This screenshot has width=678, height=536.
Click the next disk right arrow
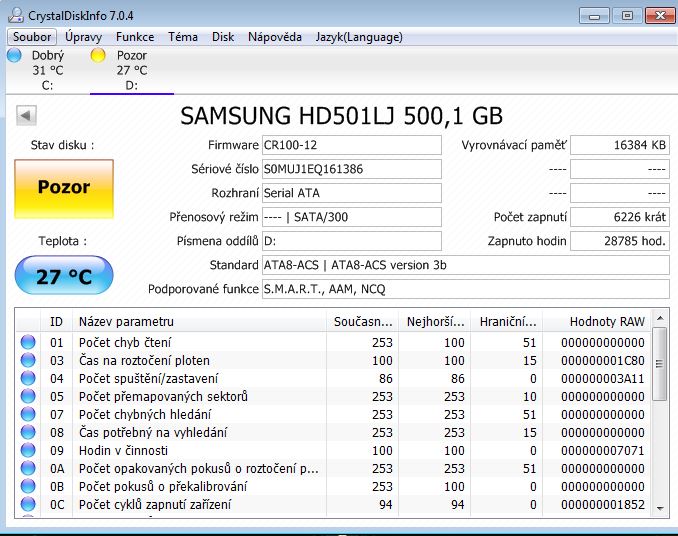(x=659, y=115)
